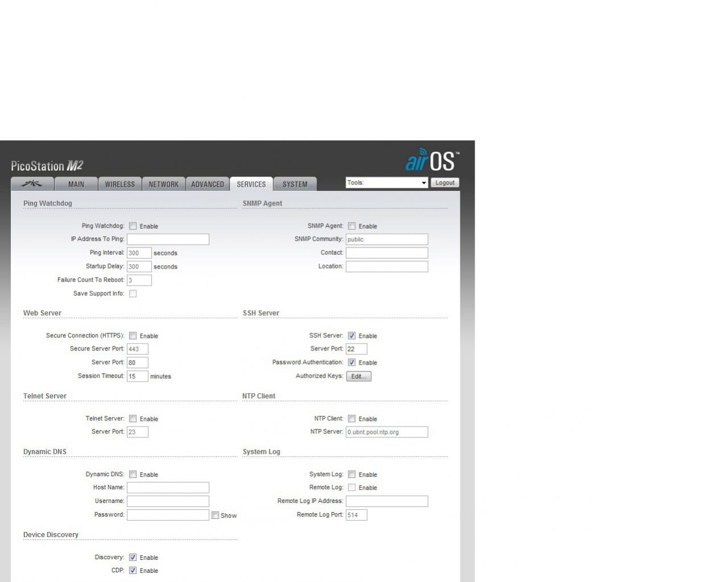Enable the Telnet Server checkbox
Viewport: 728px width, 582px height.
(x=133, y=419)
